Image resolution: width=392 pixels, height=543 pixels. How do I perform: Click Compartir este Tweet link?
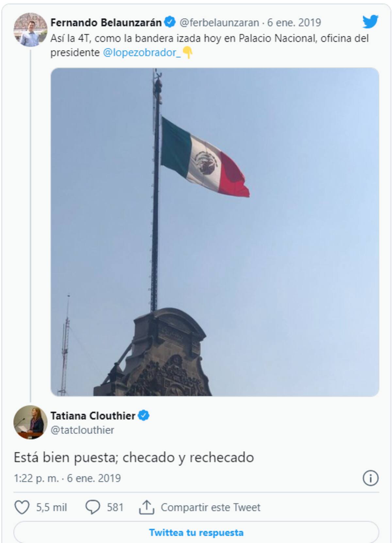[210, 507]
